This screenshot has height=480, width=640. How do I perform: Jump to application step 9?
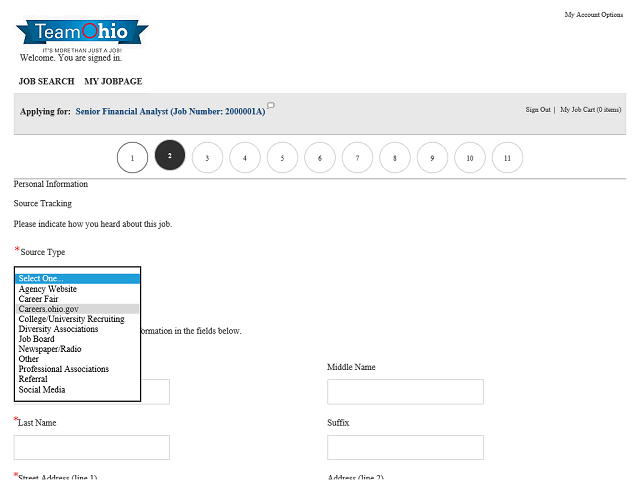[x=432, y=158]
